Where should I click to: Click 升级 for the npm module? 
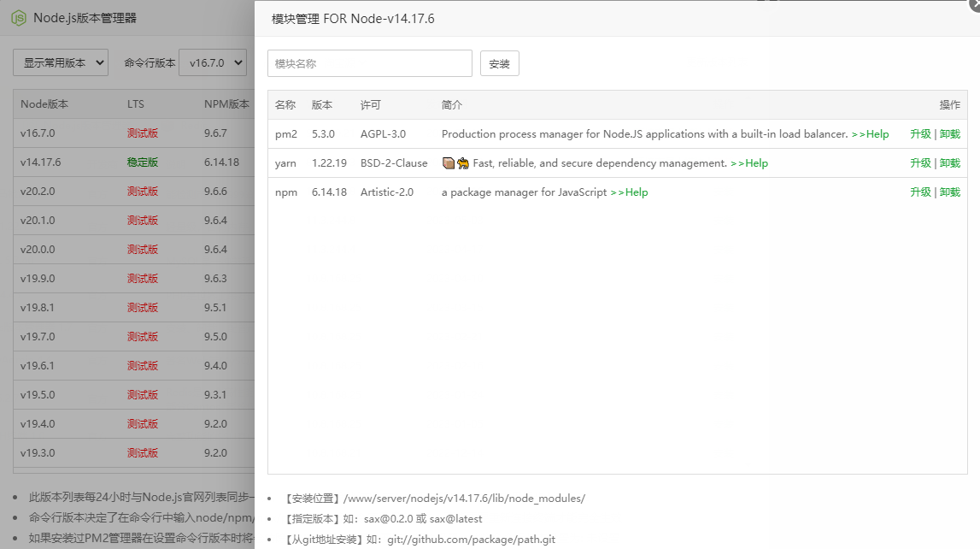920,192
